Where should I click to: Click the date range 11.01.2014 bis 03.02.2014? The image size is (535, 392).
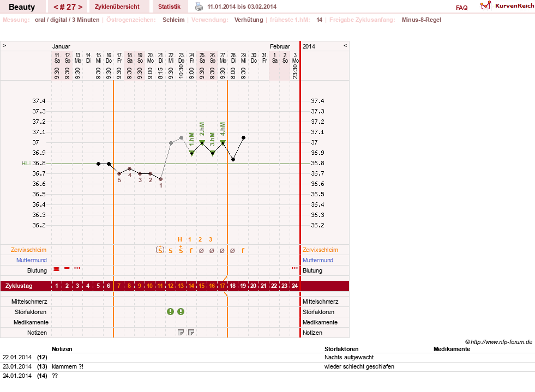tap(242, 7)
